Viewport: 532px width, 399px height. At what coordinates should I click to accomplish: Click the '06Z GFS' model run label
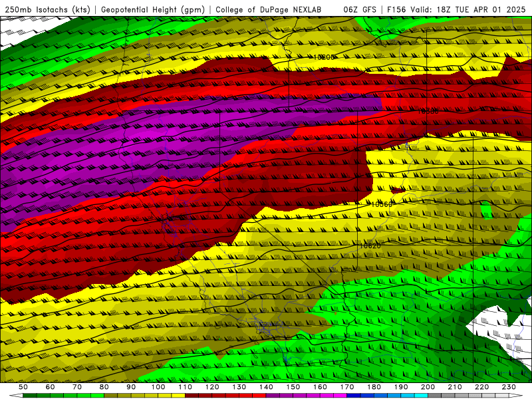[360, 10]
